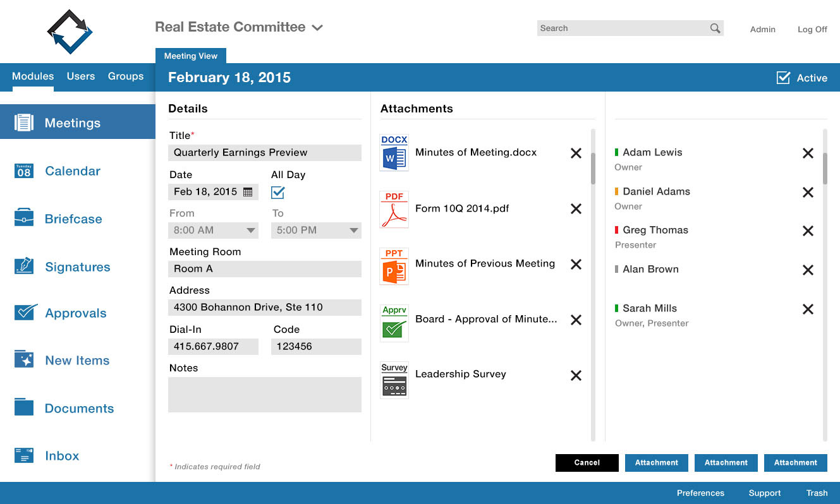
Task: Open Preferences in the footer
Action: (x=700, y=493)
